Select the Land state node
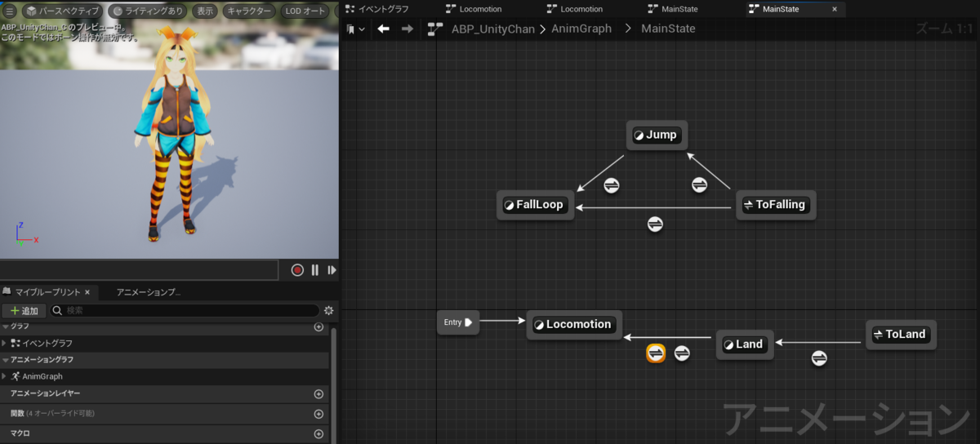Image resolution: width=980 pixels, height=444 pixels. [x=745, y=344]
